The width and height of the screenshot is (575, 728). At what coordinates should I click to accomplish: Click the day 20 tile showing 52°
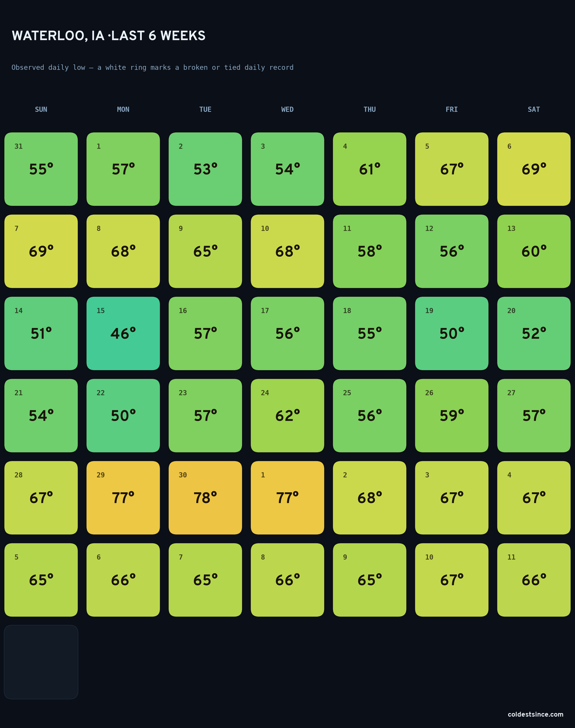(534, 333)
